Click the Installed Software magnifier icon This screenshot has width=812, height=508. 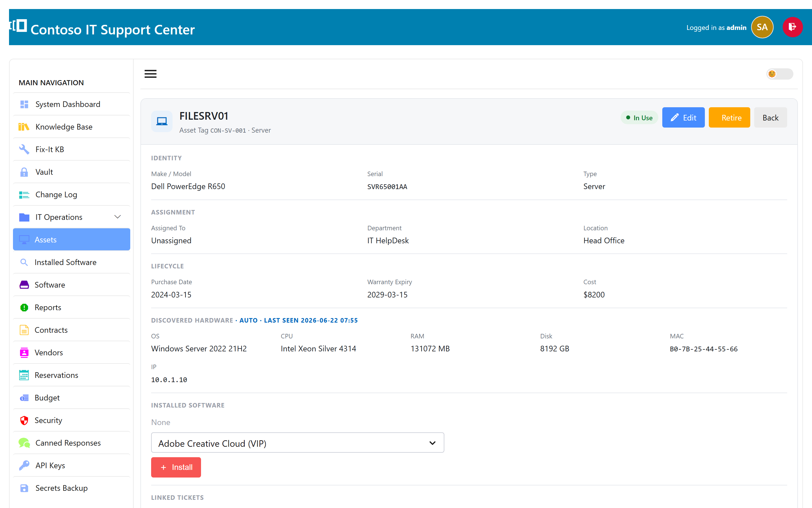coord(24,262)
